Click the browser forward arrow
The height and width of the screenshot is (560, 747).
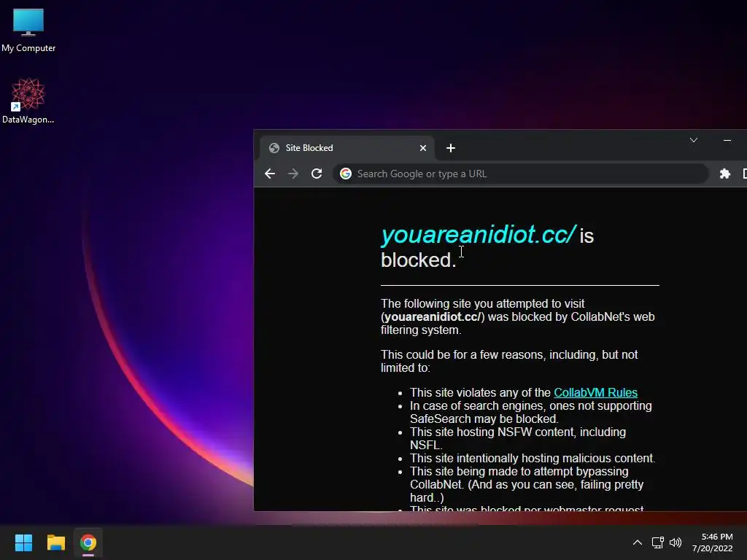click(293, 174)
